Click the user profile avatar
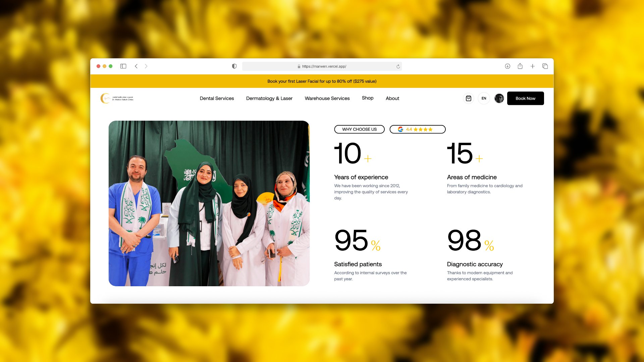This screenshot has height=362, width=644. [x=499, y=98]
